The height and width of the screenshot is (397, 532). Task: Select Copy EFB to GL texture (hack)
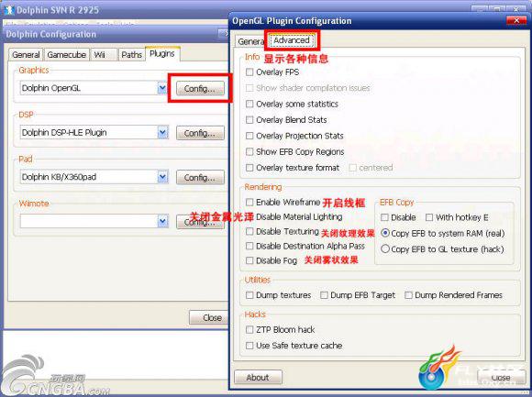pos(384,248)
